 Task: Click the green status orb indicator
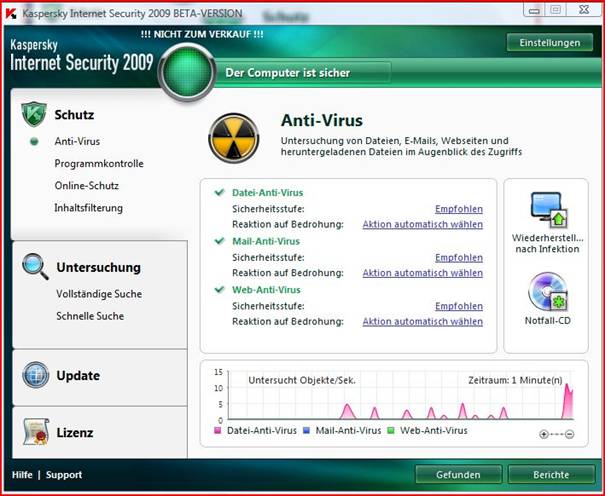(187, 73)
